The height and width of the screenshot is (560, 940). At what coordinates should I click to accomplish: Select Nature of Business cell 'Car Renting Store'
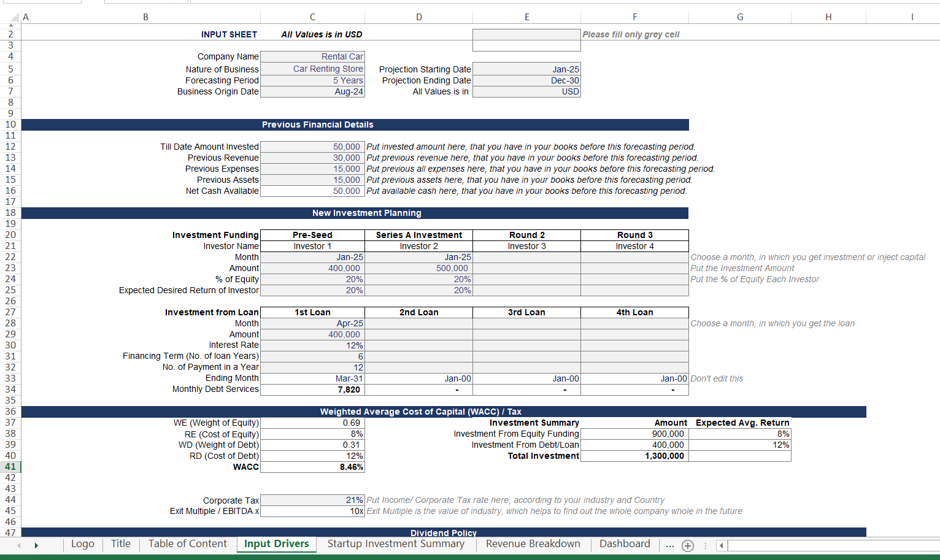(x=312, y=69)
